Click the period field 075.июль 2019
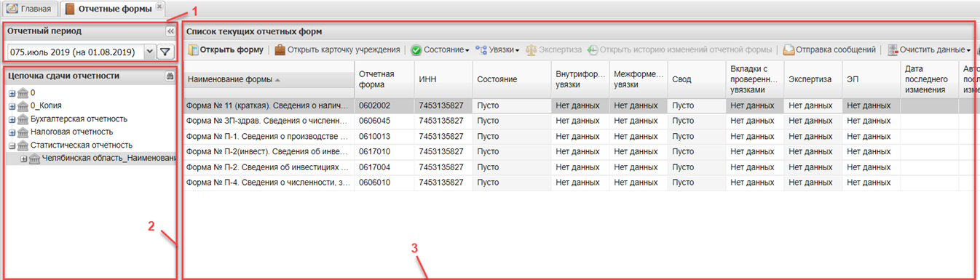 coord(75,52)
